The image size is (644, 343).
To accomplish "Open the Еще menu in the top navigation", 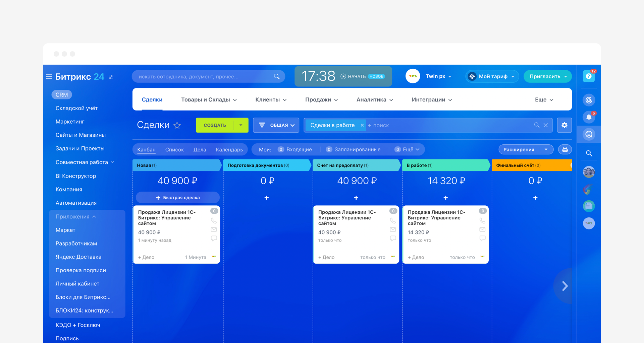I will (544, 100).
